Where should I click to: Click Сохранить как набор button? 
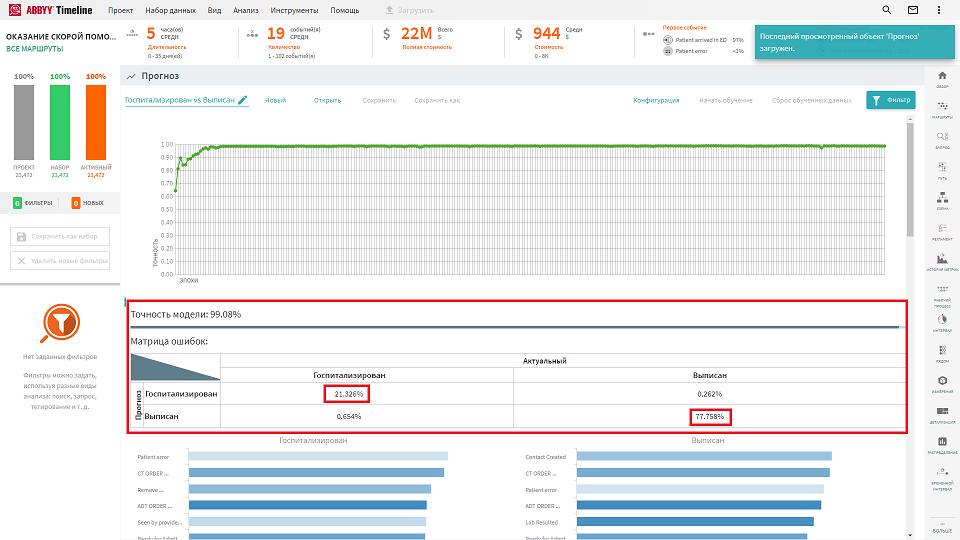point(60,236)
